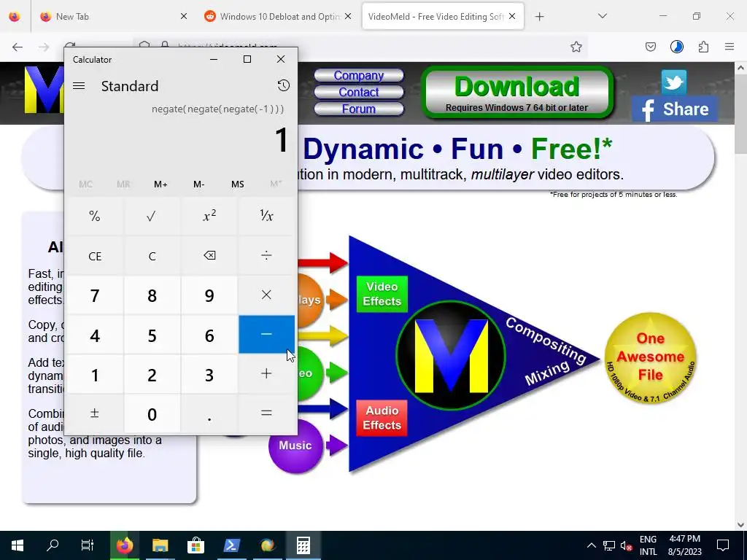Click digit 2 on Calculator keypad

coord(152,374)
